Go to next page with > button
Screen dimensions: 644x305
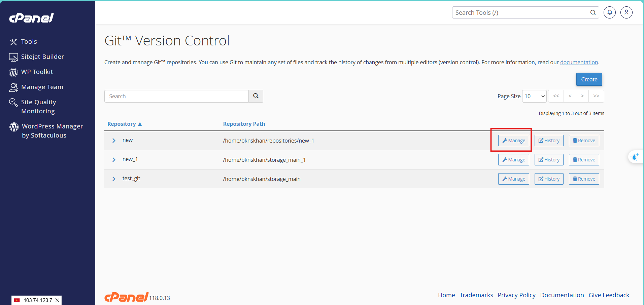(x=582, y=96)
